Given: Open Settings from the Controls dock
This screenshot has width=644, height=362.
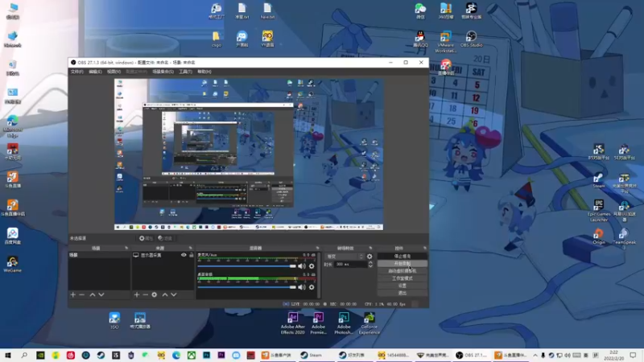Looking at the screenshot, I should [402, 286].
